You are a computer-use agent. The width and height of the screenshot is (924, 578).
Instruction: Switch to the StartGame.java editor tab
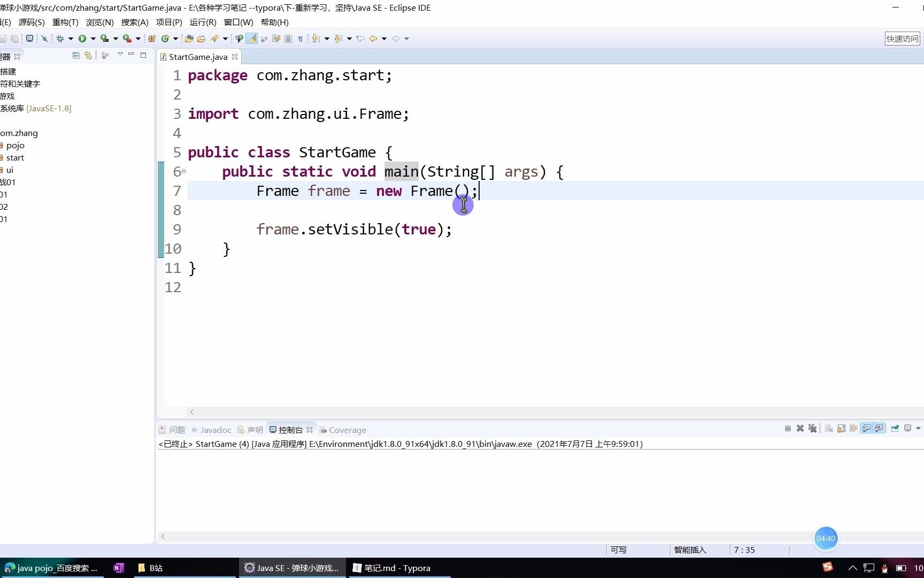pos(198,57)
